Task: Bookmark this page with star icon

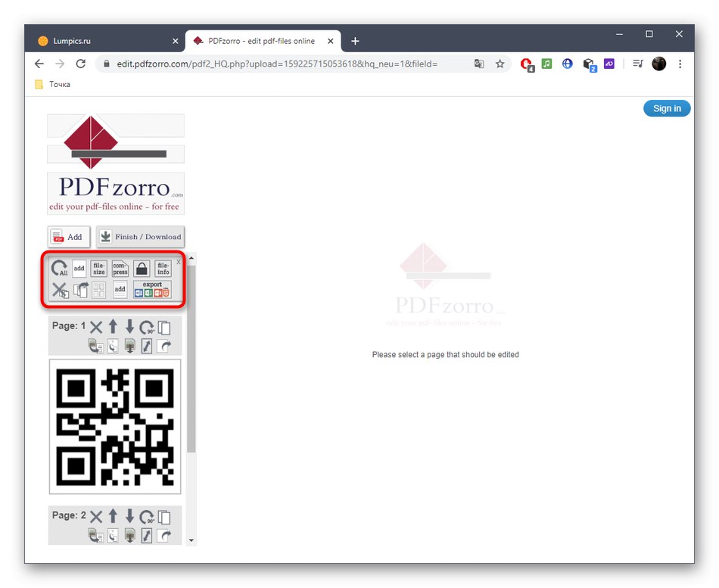Action: click(x=500, y=64)
